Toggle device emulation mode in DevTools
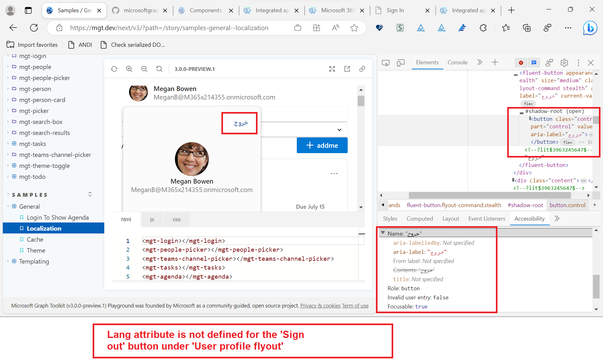This screenshot has width=603, height=364. [400, 63]
